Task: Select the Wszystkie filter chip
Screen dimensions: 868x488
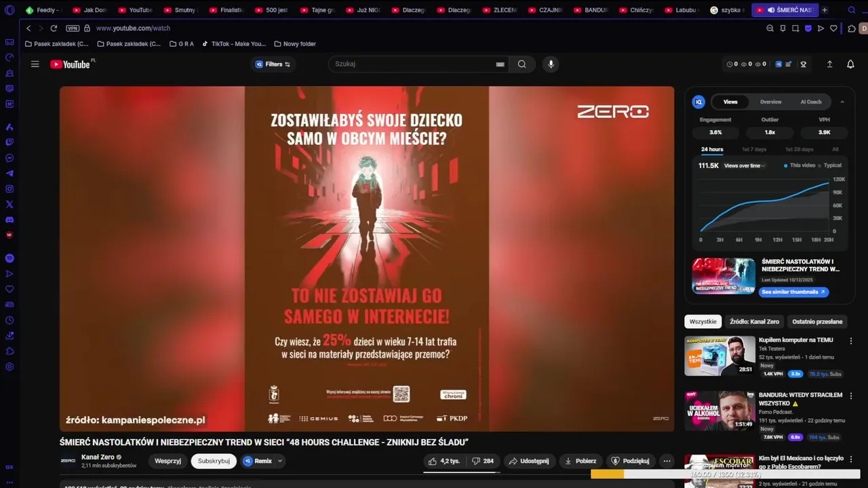Action: (x=703, y=321)
